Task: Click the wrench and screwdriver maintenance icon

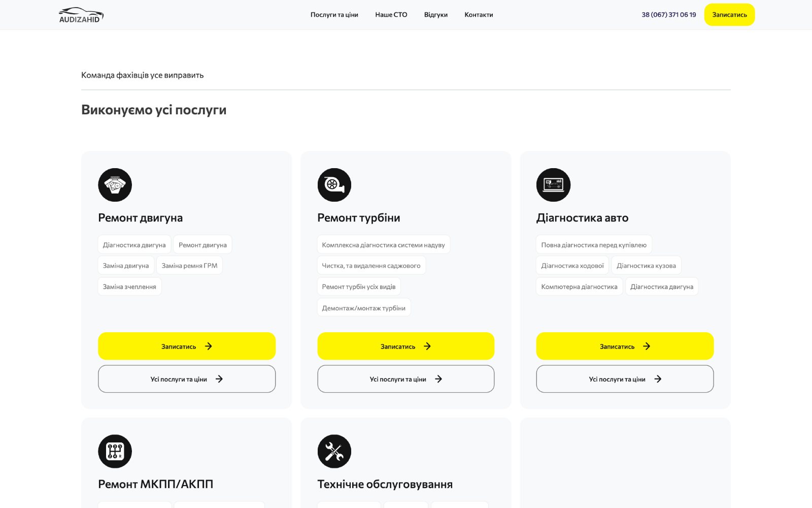Action: pyautogui.click(x=334, y=451)
